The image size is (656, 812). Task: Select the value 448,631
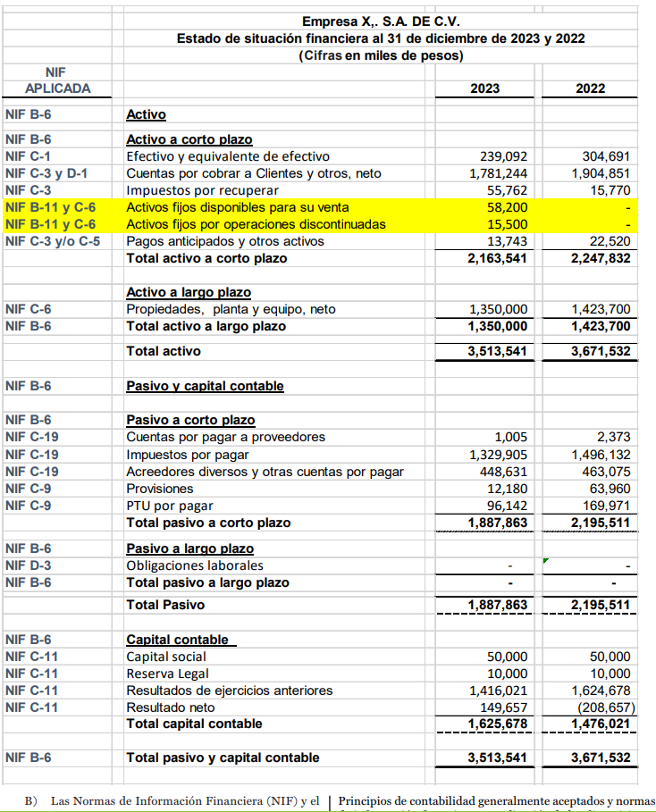(x=503, y=472)
